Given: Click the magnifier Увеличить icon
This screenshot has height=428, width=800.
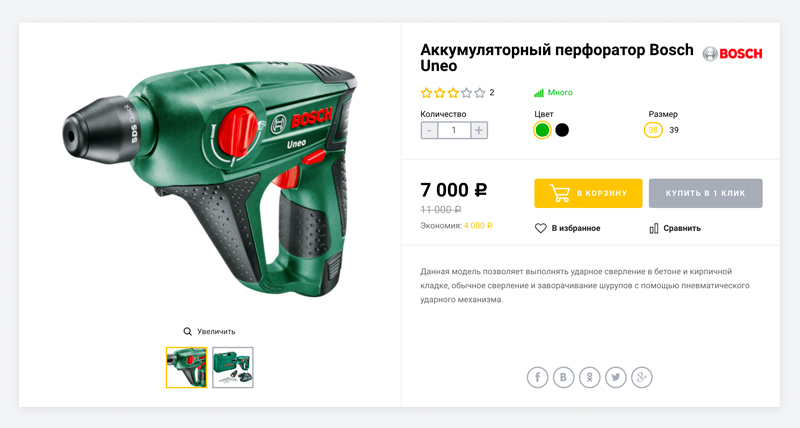Looking at the screenshot, I should [x=188, y=332].
